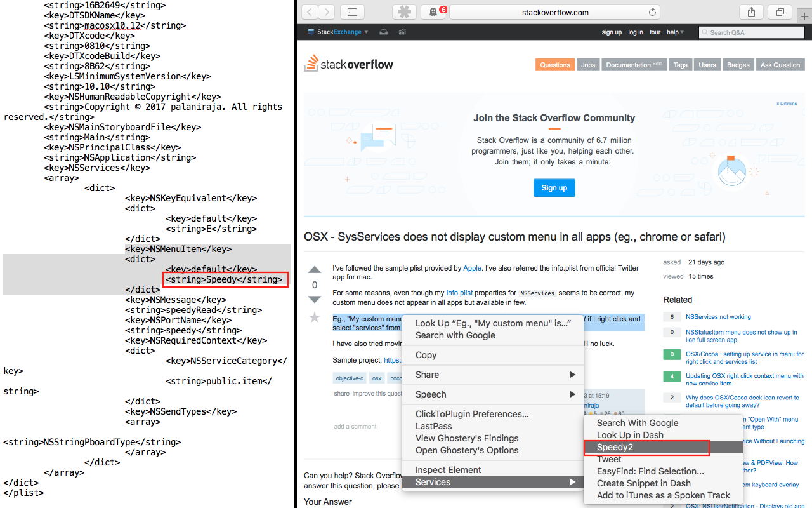This screenshot has height=508, width=812.
Task: Open the Users tab
Action: [707, 65]
